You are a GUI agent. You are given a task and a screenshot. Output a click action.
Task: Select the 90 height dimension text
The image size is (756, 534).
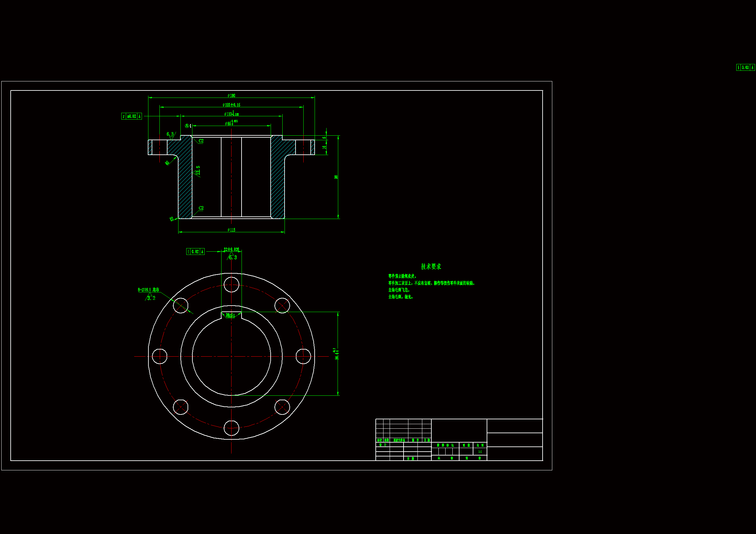point(336,177)
